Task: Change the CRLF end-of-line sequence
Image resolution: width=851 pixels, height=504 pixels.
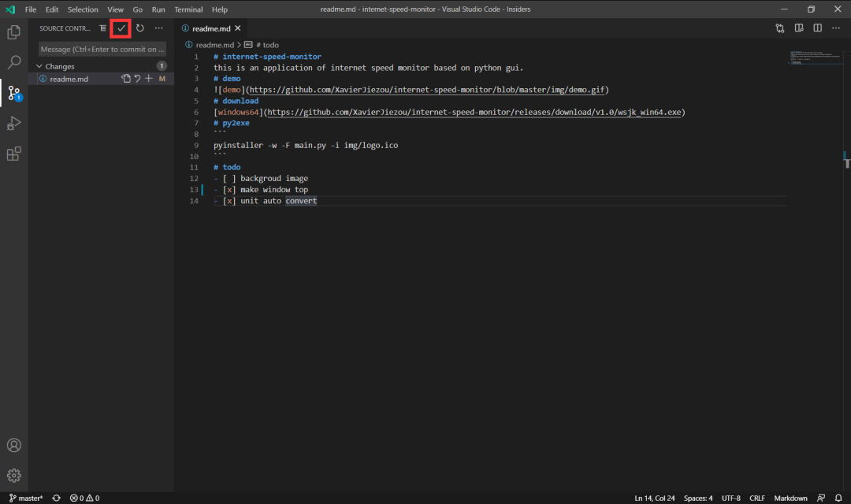Action: (x=757, y=498)
